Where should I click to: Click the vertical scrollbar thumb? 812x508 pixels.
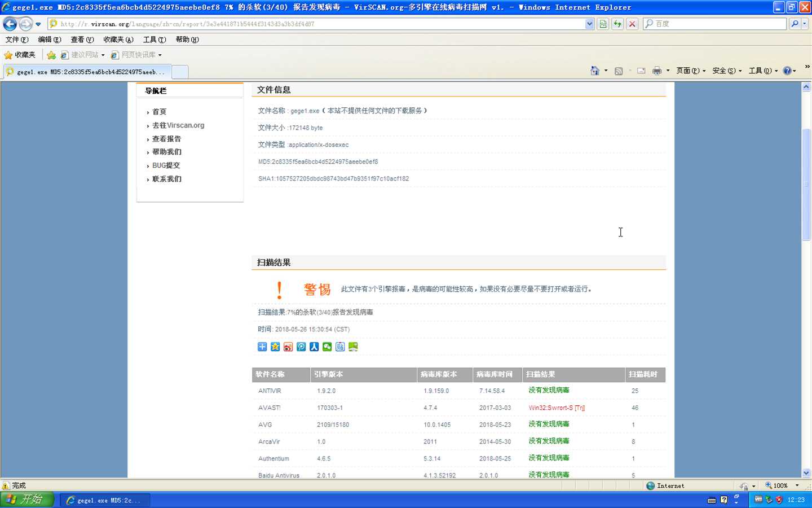[806, 185]
